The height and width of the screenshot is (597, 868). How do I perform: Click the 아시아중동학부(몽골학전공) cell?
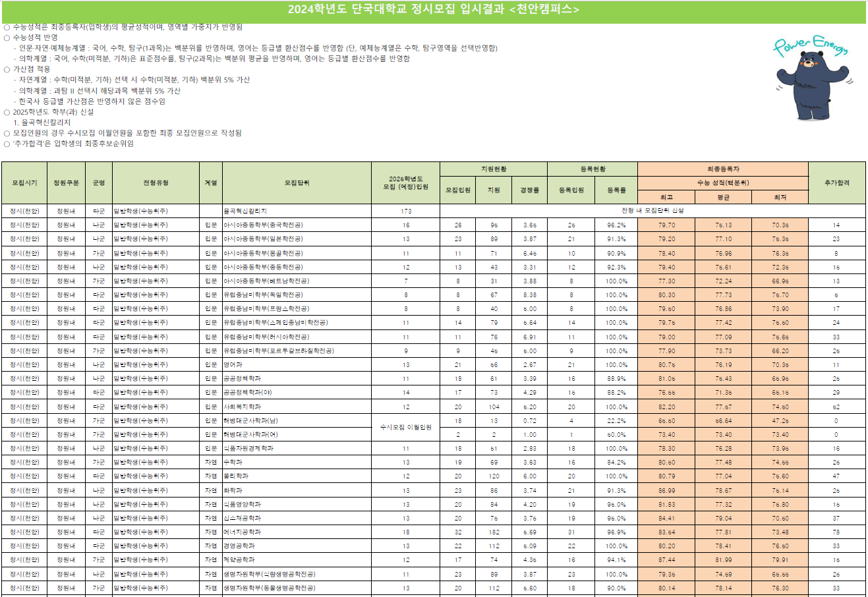[297, 253]
